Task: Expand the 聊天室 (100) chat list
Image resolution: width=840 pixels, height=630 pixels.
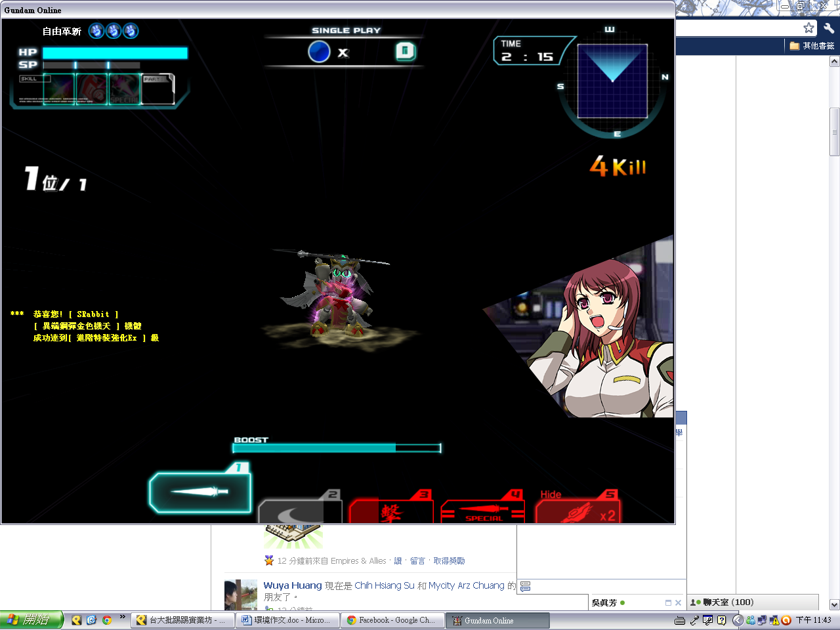Action: [x=753, y=602]
